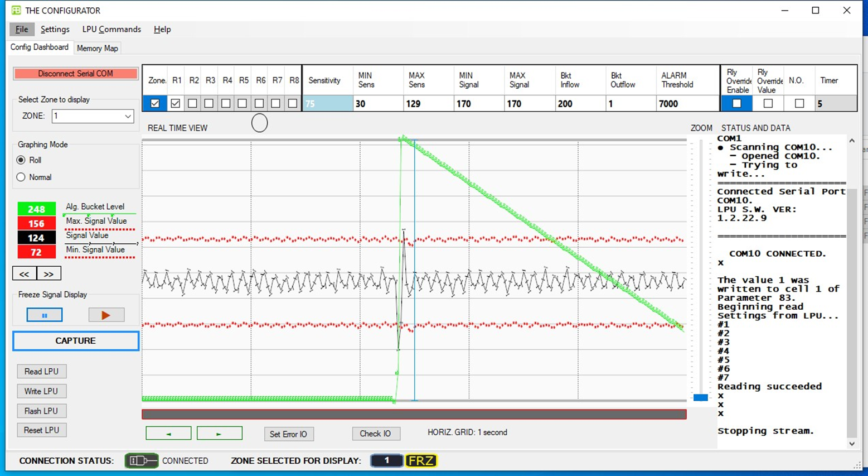The width and height of the screenshot is (868, 476).
Task: Click the pause icon under Freeze Signal Display
Action: tap(45, 315)
